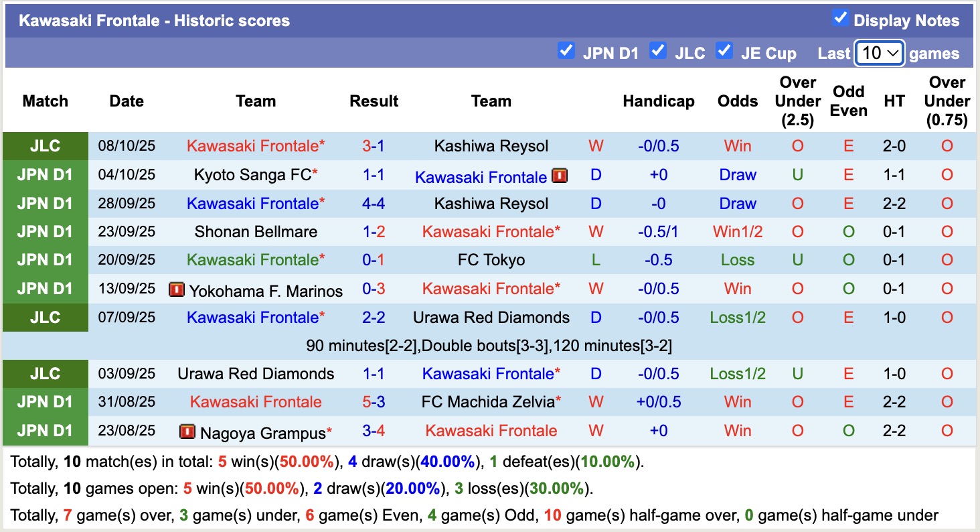Toggle the JLC competition checkbox

coord(658,51)
